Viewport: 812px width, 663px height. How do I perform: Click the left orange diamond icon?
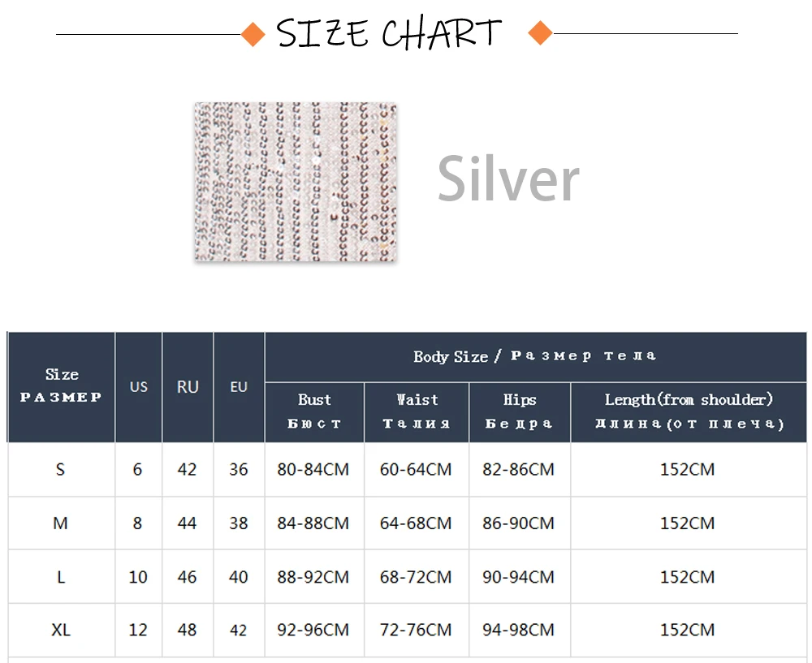point(253,34)
